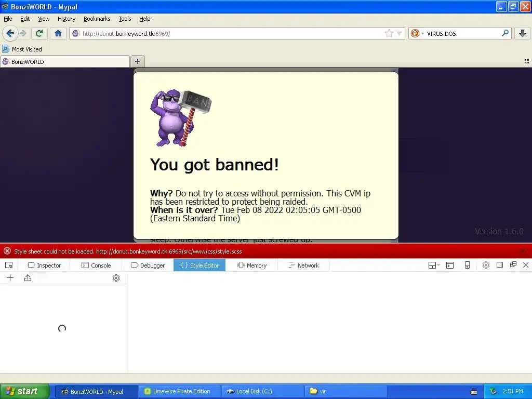
Task: Open Style Editor options gear
Action: tap(116, 278)
